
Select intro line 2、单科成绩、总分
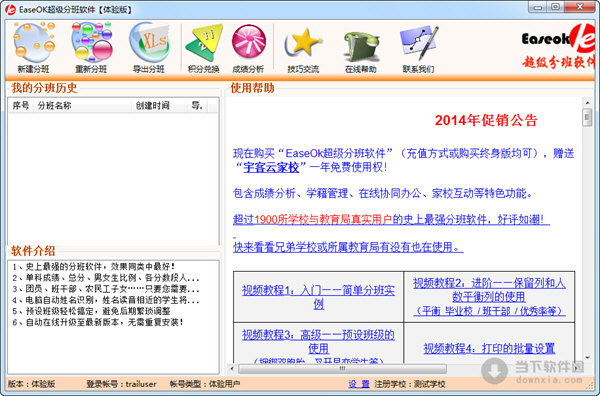coord(106,278)
